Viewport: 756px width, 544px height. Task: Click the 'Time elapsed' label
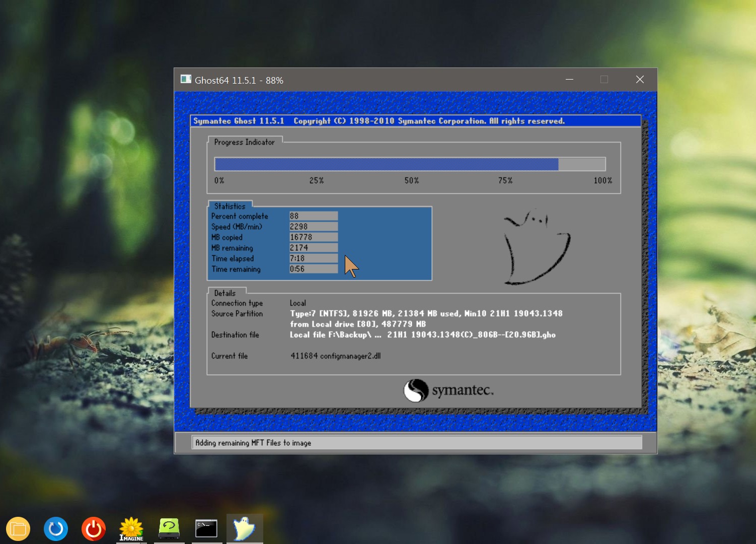coord(233,258)
